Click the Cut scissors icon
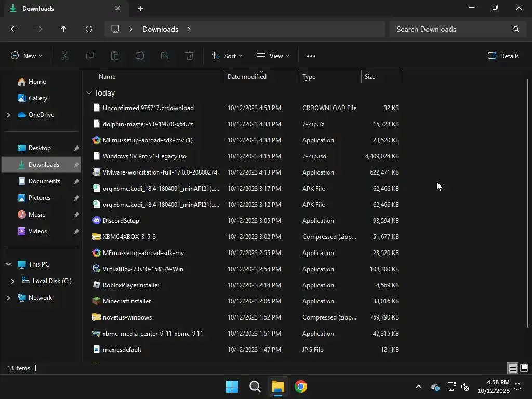 (x=64, y=56)
